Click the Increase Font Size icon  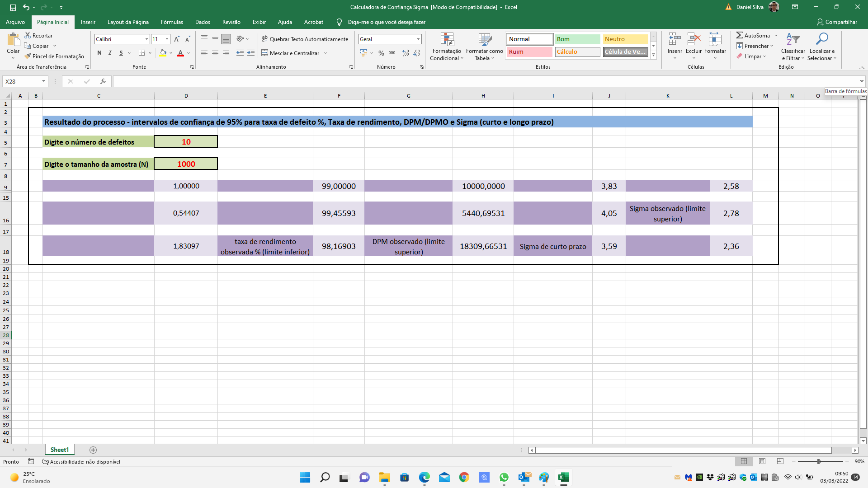(177, 39)
